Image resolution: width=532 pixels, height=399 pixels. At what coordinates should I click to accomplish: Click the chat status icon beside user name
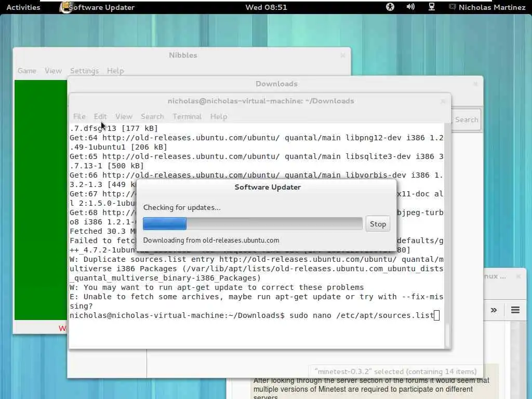(453, 7)
